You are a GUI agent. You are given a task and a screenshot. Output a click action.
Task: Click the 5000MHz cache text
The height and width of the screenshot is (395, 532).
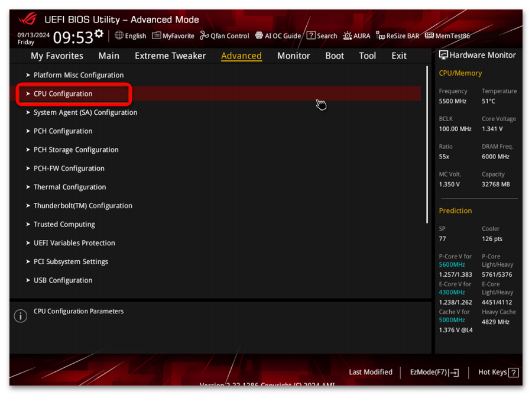[x=452, y=320]
